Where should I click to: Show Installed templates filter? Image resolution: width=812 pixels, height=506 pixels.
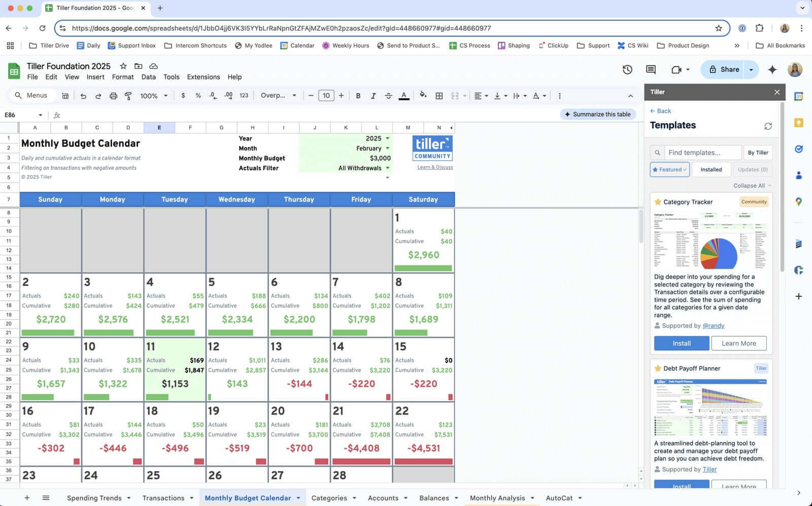pyautogui.click(x=711, y=169)
